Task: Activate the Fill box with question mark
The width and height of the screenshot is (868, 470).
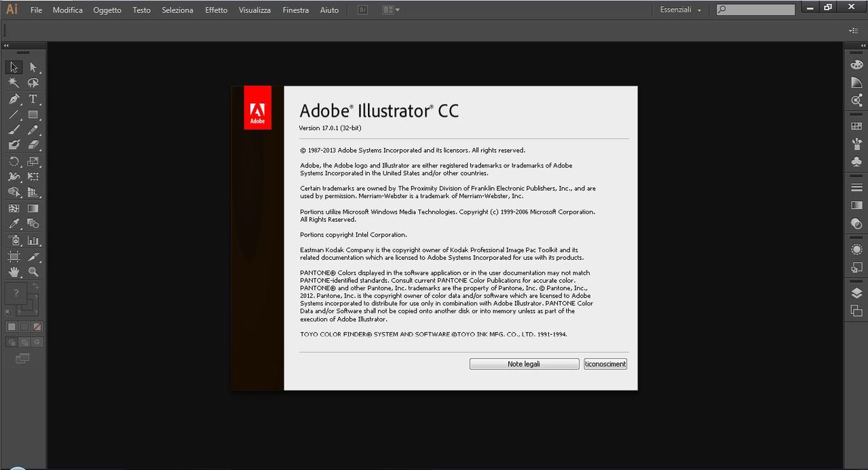Action: pos(16,294)
